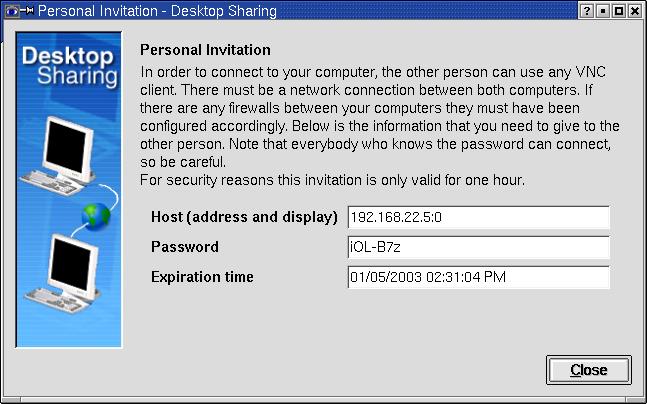Screen dimensions: 647x404
Task: Select the Password field showing iOL-B7z
Action: [x=478, y=247]
